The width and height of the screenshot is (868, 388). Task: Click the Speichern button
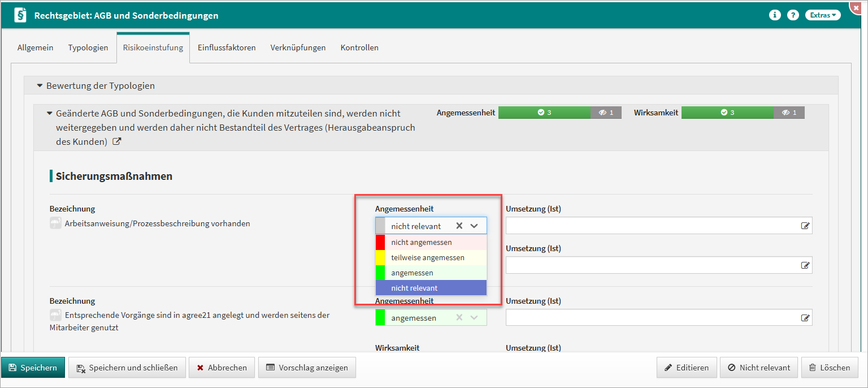click(33, 368)
